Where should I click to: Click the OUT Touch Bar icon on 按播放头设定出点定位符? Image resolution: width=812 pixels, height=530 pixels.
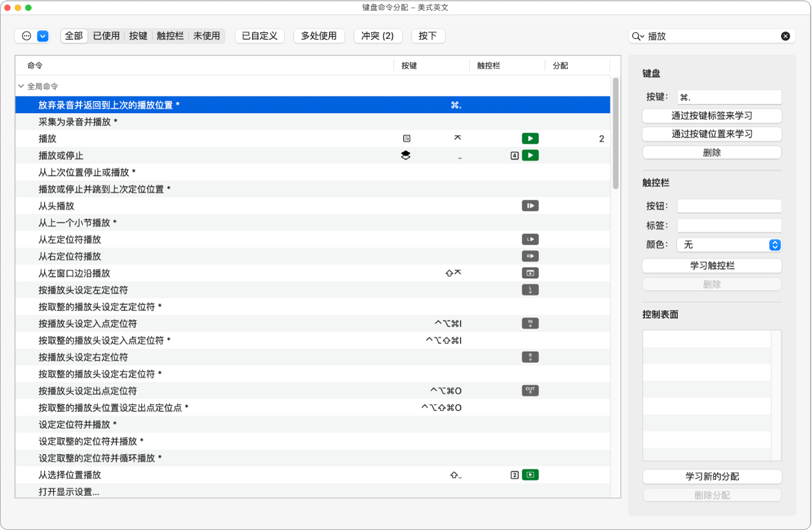pyautogui.click(x=530, y=390)
